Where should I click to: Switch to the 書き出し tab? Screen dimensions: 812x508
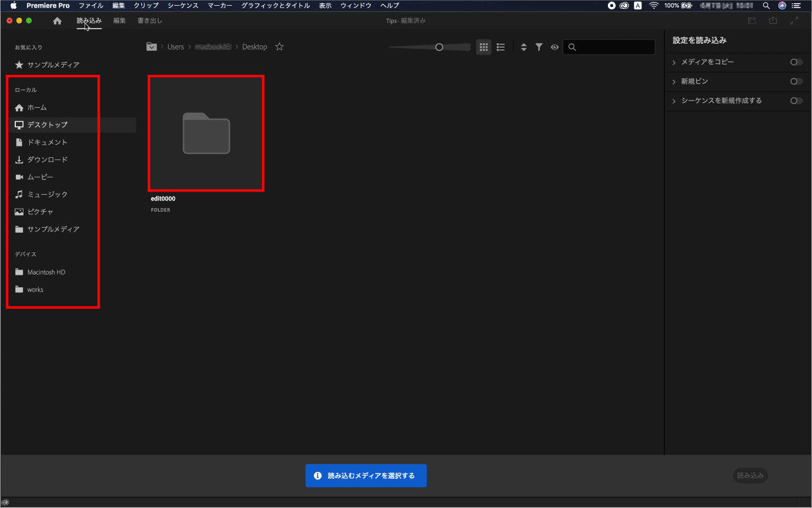150,21
